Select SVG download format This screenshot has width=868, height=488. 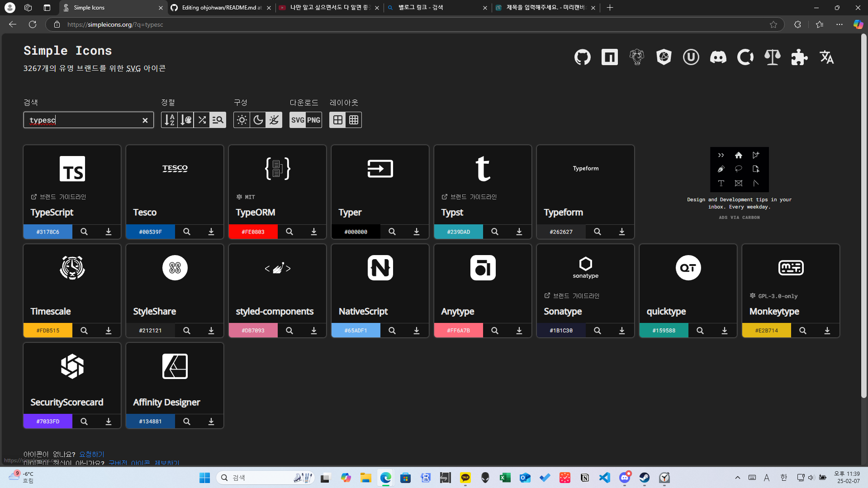pyautogui.click(x=298, y=120)
